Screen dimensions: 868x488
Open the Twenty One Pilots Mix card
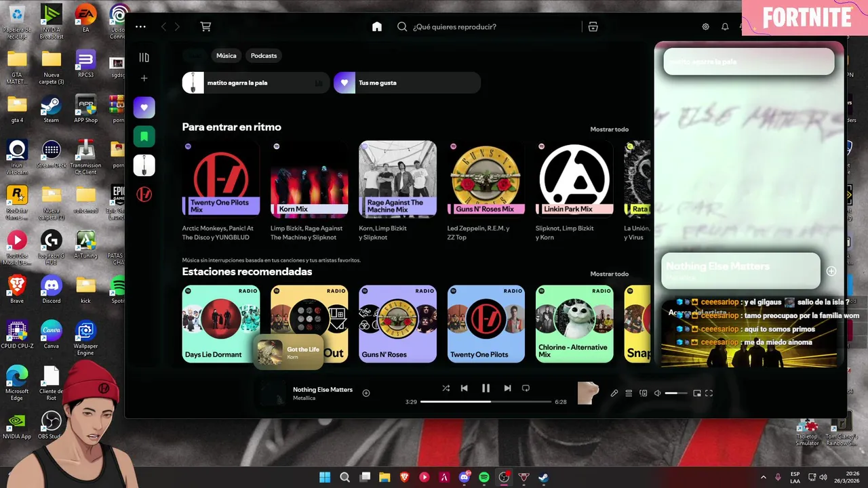click(x=221, y=191)
